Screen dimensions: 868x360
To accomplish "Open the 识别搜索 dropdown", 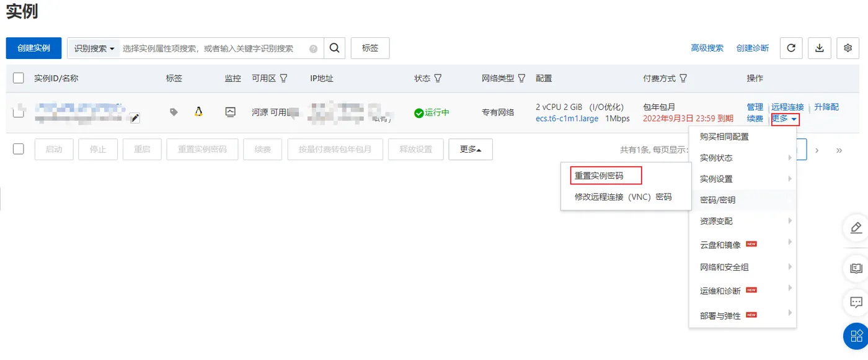I will pos(94,48).
